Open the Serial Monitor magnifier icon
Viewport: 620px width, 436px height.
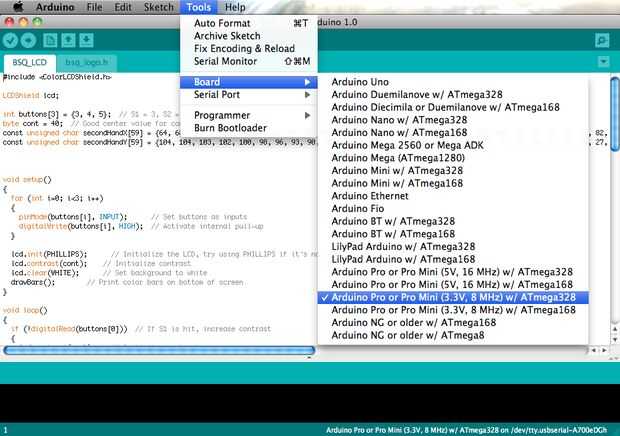click(x=602, y=40)
